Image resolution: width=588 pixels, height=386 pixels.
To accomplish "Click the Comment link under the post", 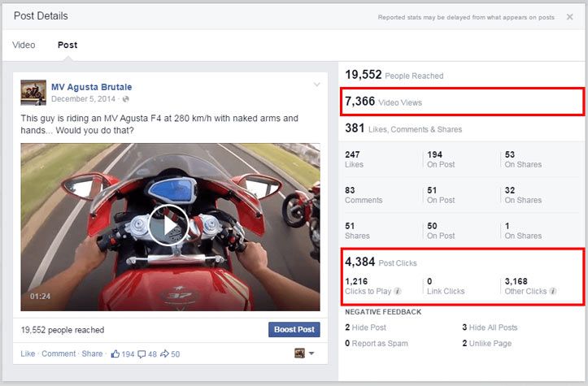I will point(59,354).
